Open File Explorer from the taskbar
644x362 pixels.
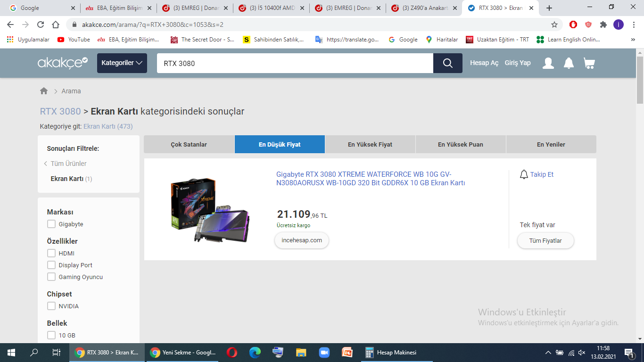(x=301, y=352)
